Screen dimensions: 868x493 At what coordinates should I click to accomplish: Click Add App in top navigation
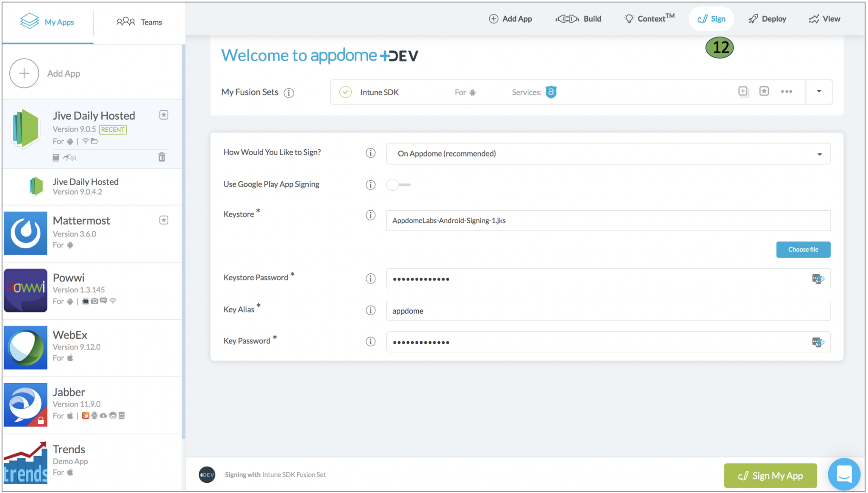coord(510,19)
